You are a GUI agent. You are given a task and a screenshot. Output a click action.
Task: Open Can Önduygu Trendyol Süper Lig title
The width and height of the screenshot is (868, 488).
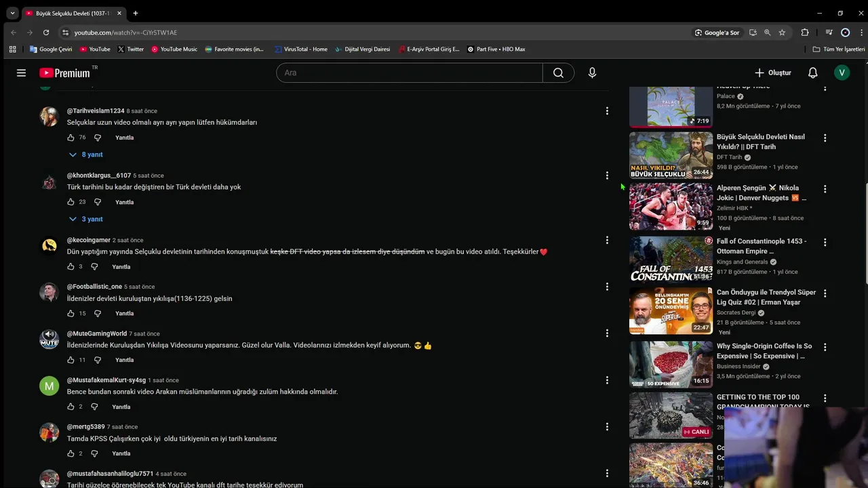tap(766, 297)
